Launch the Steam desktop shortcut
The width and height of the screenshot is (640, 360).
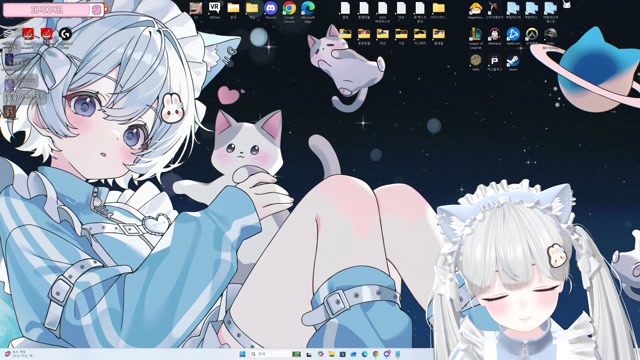pyautogui.click(x=513, y=60)
